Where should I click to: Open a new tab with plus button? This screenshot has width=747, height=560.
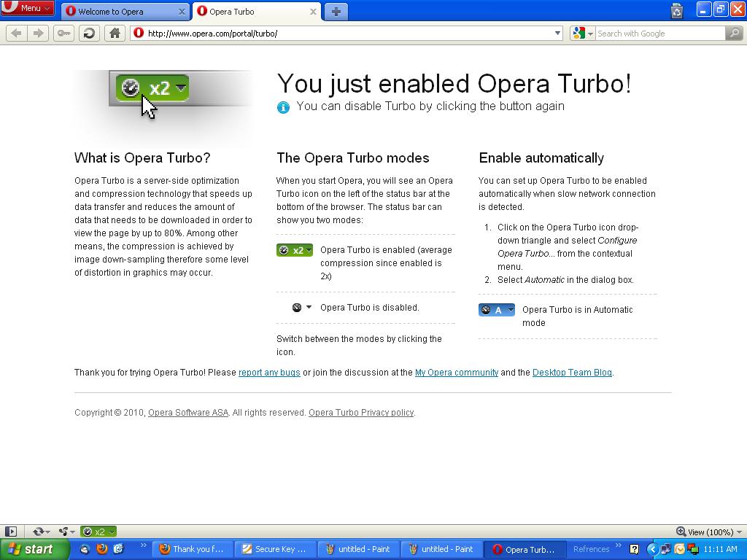336,12
